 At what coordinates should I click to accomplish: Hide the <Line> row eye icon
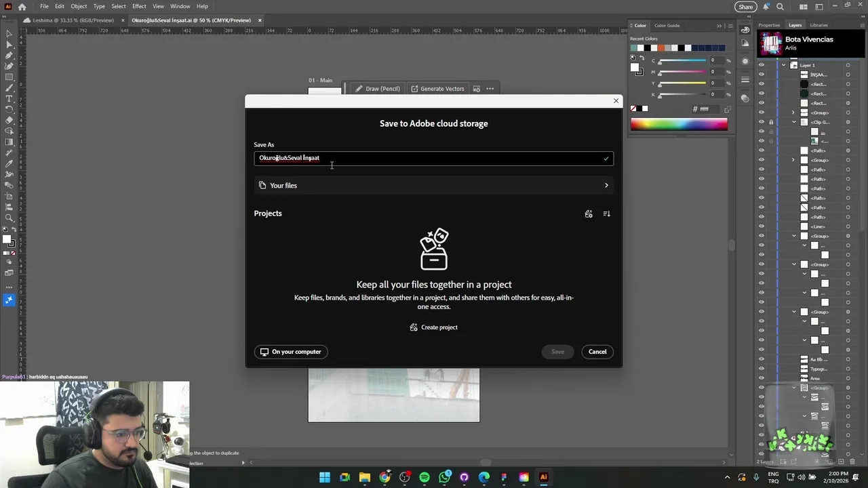point(761,226)
